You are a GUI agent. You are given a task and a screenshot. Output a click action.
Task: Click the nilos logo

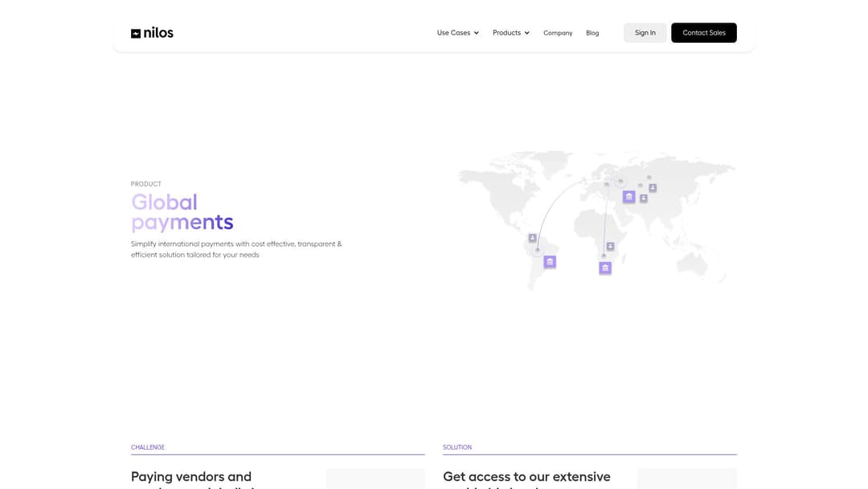coord(152,33)
